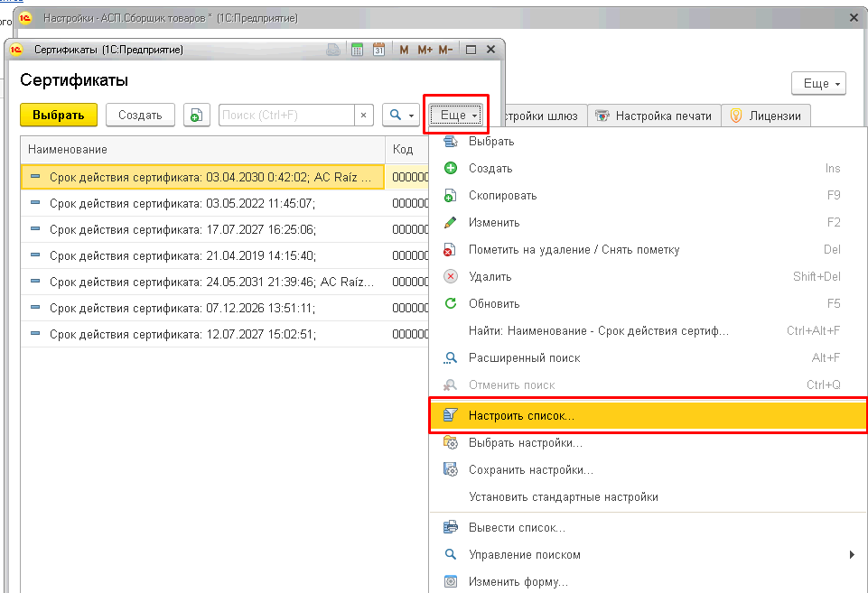This screenshot has width=868, height=593.
Task: Choose Настроить список... menu entry
Action: [x=648, y=415]
